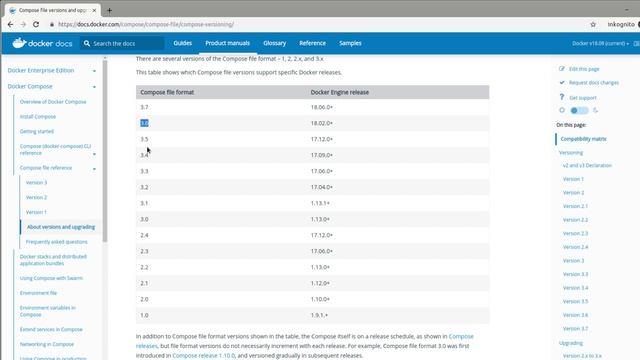Open Frequently asked questions
Viewport: 640px width, 360px height.
[56, 242]
